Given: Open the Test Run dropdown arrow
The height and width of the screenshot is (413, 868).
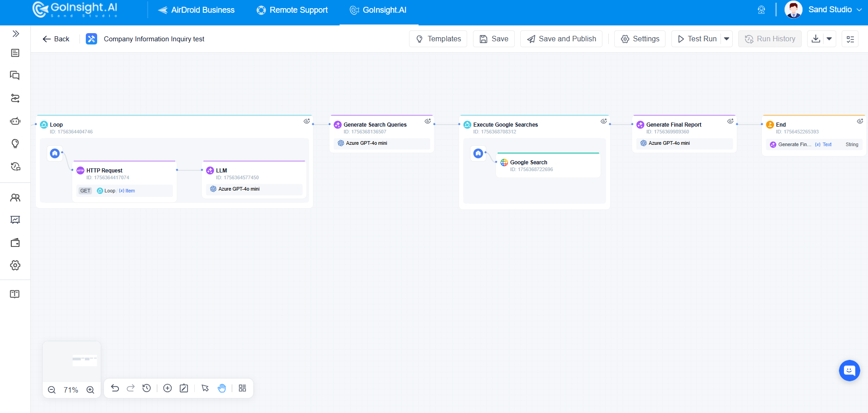Looking at the screenshot, I should [x=727, y=39].
